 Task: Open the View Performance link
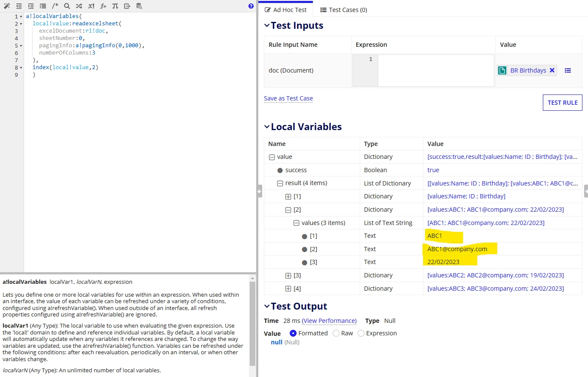pos(329,321)
